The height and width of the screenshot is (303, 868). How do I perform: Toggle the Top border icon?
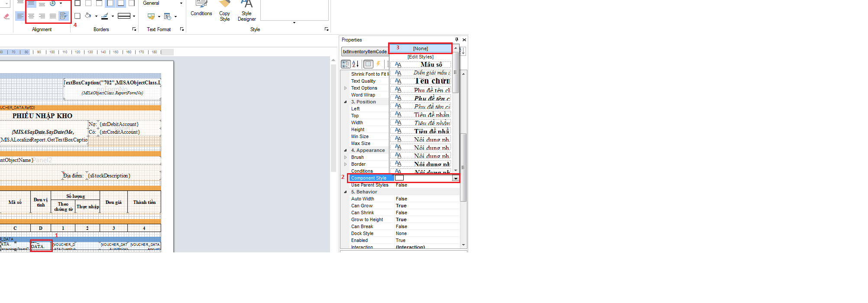99,3
